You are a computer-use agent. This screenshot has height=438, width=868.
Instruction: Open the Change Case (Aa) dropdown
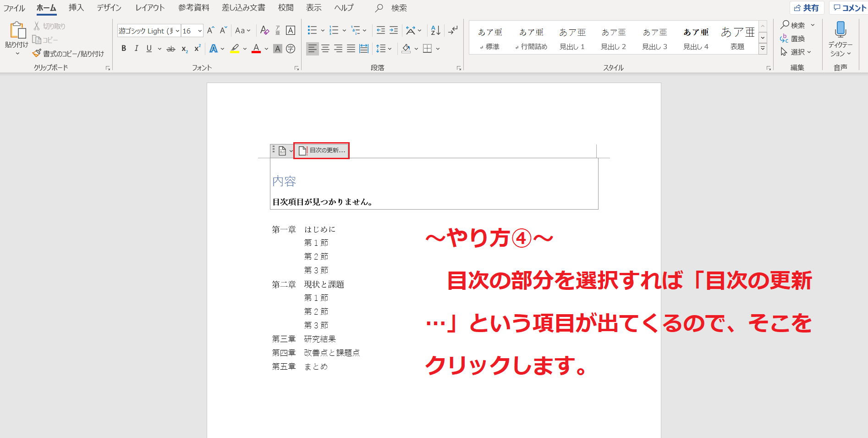[242, 31]
